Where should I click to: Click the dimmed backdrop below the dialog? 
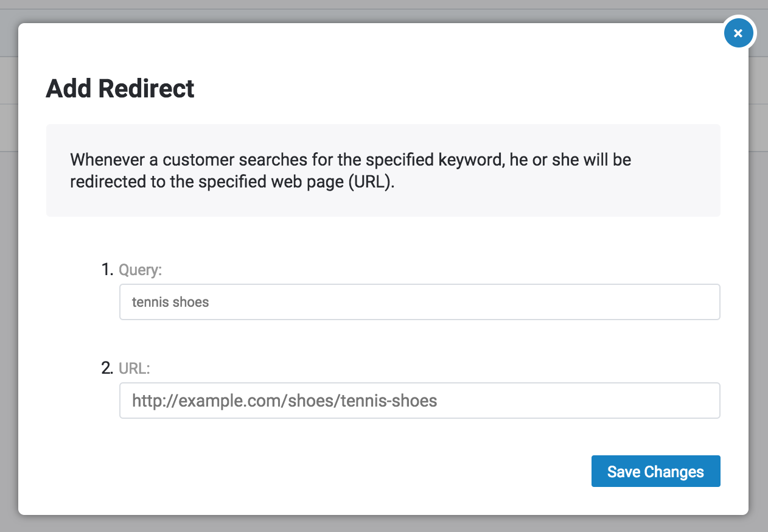(x=383, y=525)
